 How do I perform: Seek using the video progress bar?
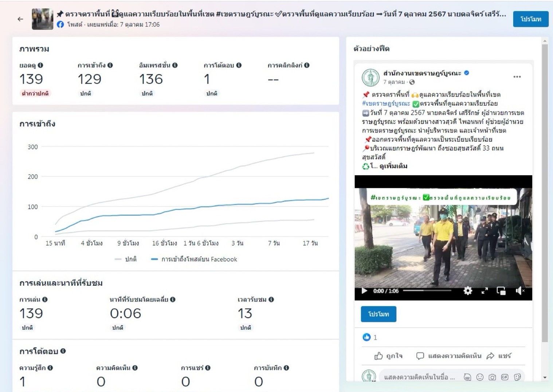pyautogui.click(x=427, y=291)
